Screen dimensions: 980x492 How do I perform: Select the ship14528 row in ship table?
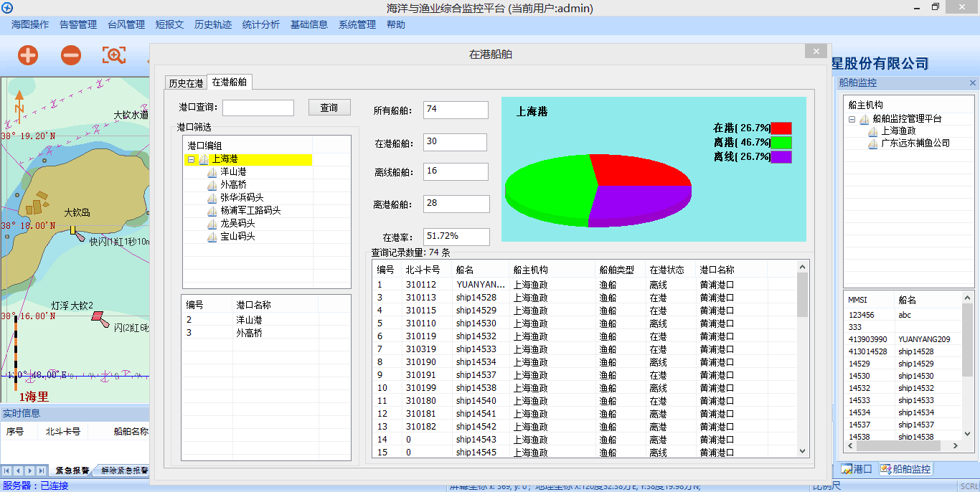[x=584, y=298]
